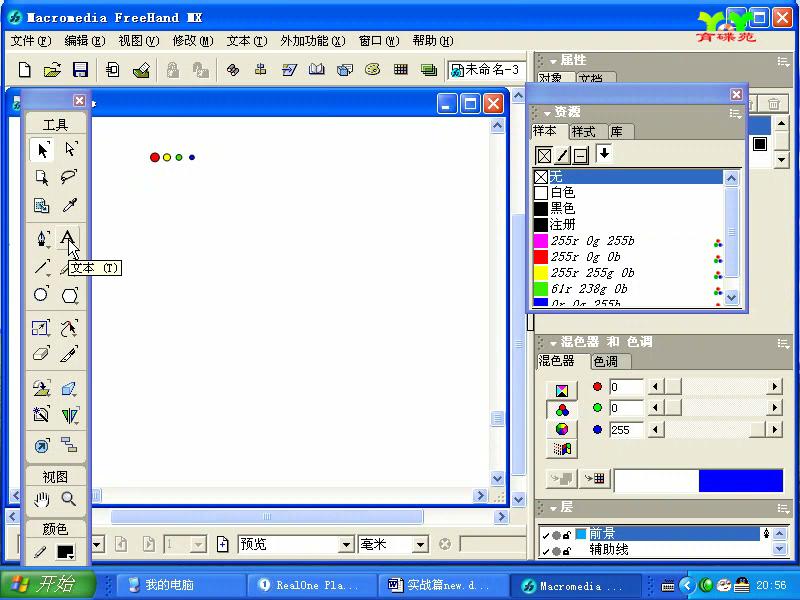Select the Eyedropper tool

pos(70,205)
